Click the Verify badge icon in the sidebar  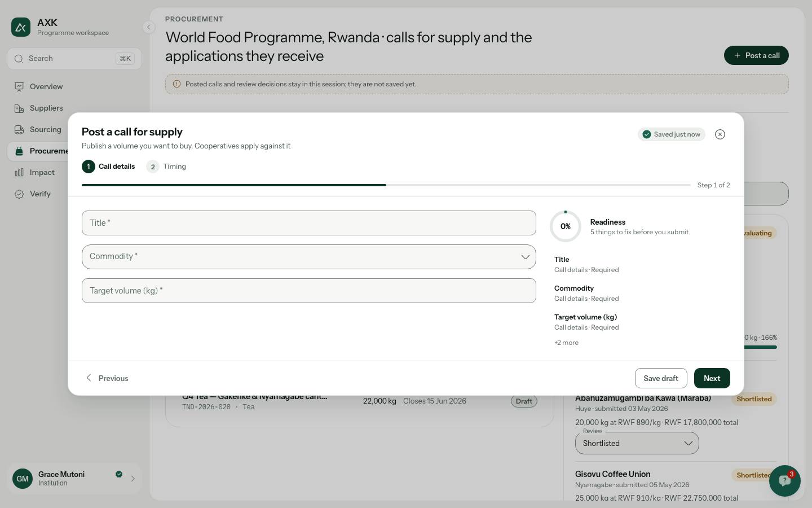(19, 194)
